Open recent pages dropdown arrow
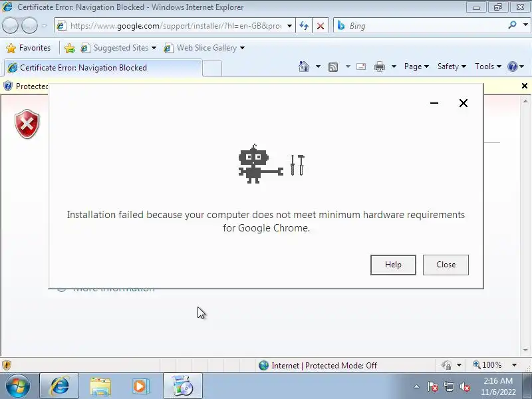Viewport: 532px width, 399px height. click(44, 25)
